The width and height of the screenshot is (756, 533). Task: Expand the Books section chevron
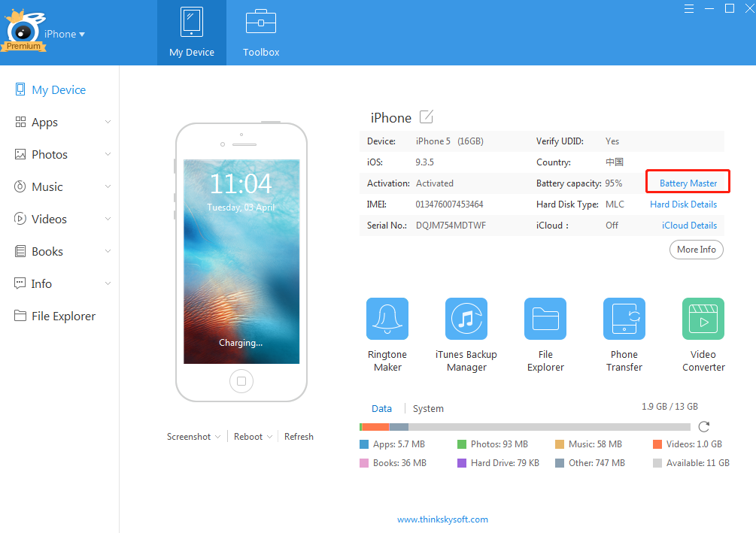click(x=108, y=251)
